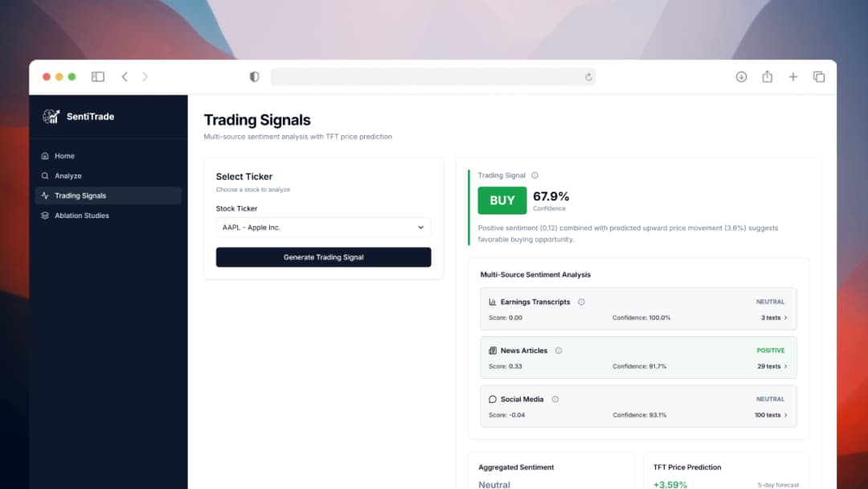Click the SentiTrade logo icon

(51, 117)
